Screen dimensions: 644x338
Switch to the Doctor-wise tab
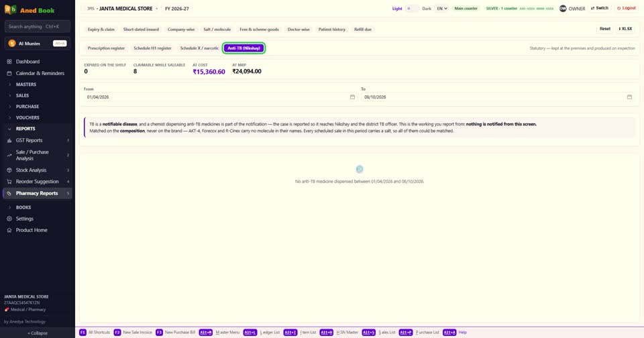299,29
